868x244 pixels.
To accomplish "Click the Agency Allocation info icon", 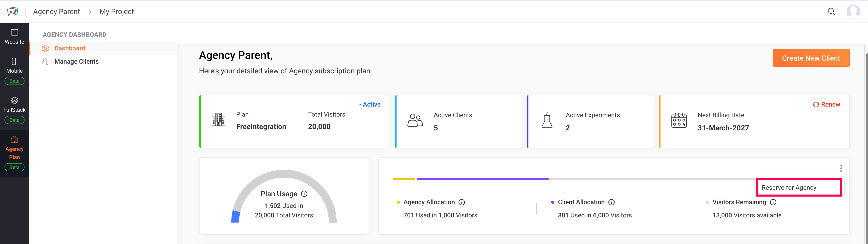I will pyautogui.click(x=462, y=202).
